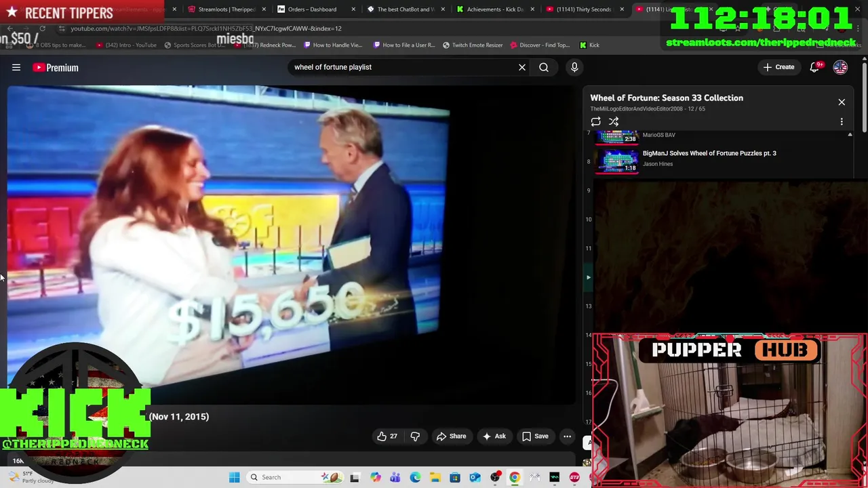Open the Ask AI button
The width and height of the screenshot is (868, 488).
pyautogui.click(x=494, y=436)
